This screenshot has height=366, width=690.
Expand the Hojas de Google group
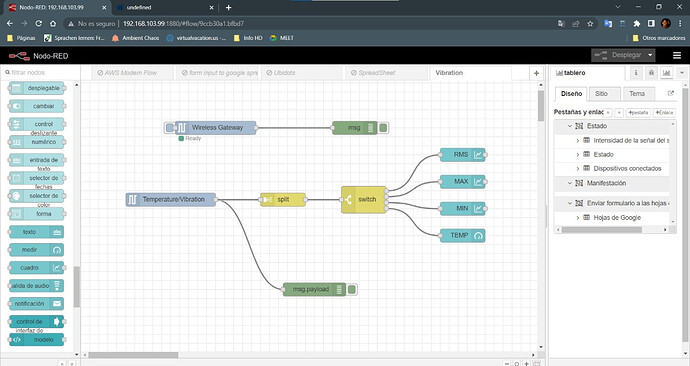pos(578,217)
